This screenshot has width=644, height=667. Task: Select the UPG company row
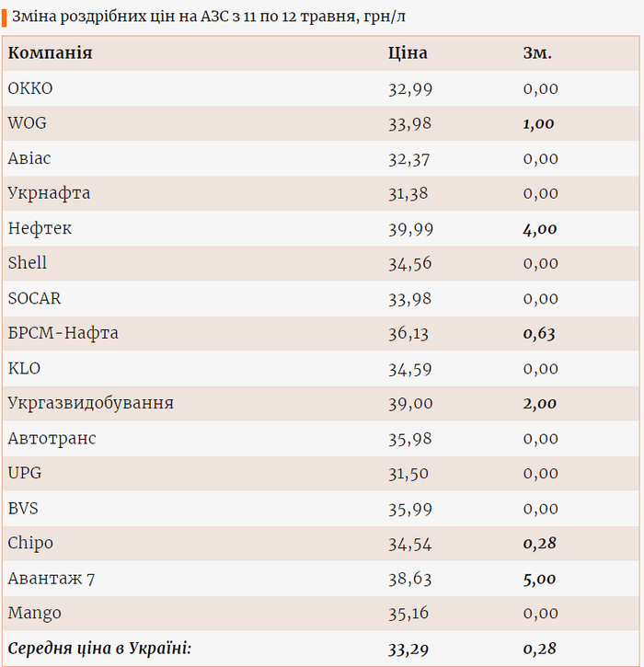point(24,473)
